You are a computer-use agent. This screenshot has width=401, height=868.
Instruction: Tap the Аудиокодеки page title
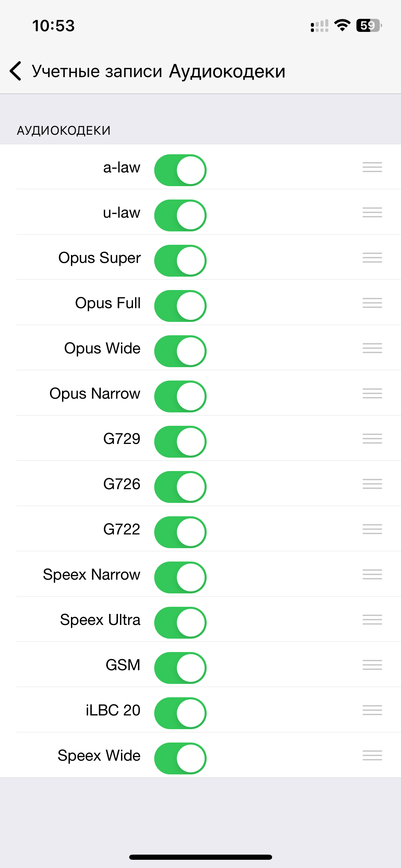227,71
